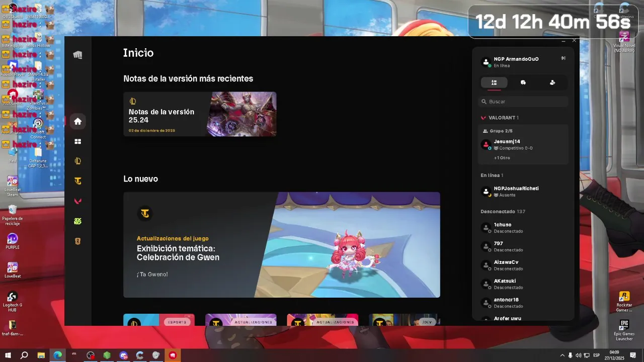Open Roblox Player desktop shortcut
The height and width of the screenshot is (362, 644).
13,69
